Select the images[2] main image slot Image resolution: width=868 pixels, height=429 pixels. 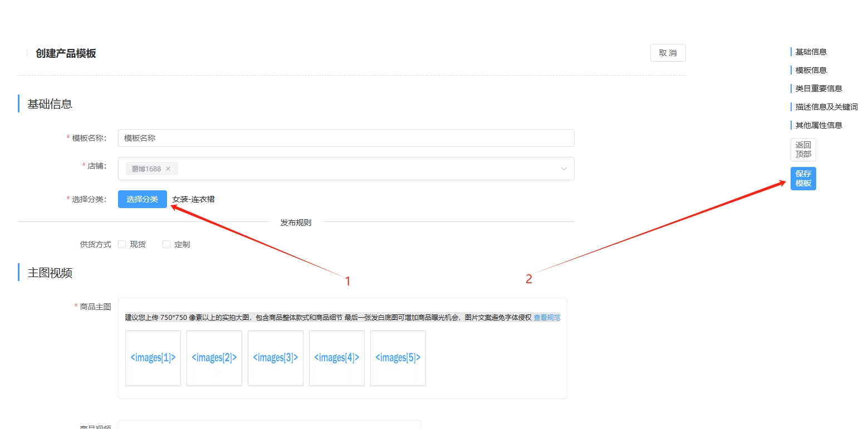click(214, 358)
